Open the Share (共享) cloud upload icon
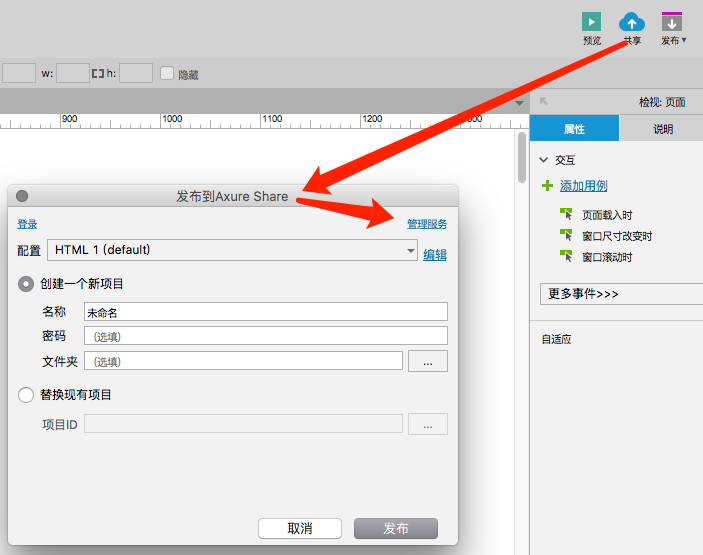The width and height of the screenshot is (703, 555). point(632,22)
